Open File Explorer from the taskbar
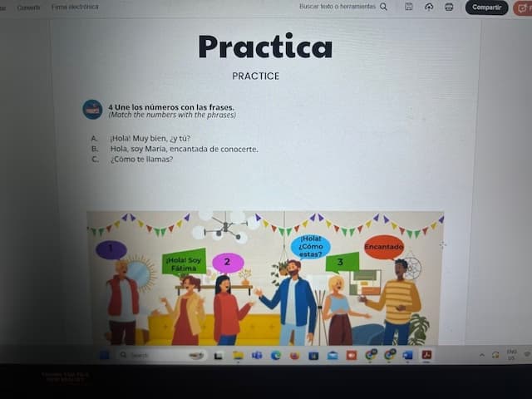This screenshot has height=399, width=532. click(239, 355)
